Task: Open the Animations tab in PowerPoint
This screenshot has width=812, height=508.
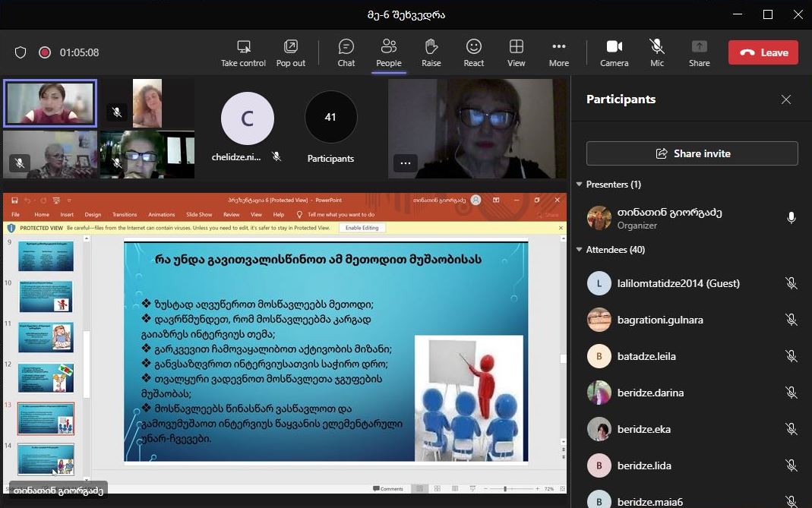Action: tap(162, 214)
